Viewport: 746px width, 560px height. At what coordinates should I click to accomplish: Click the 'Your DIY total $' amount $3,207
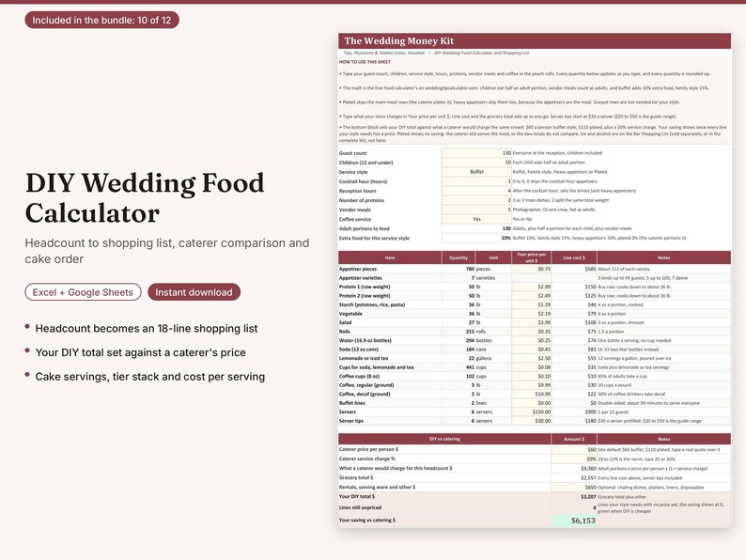point(574,497)
